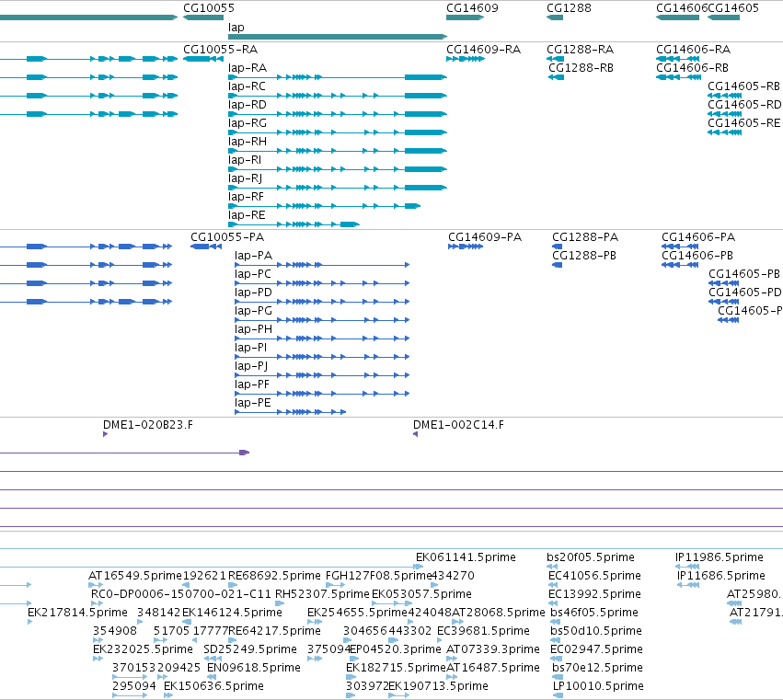Click the lap-RD transcript label
Image resolution: width=783 pixels, height=700 pixels.
[x=248, y=105]
